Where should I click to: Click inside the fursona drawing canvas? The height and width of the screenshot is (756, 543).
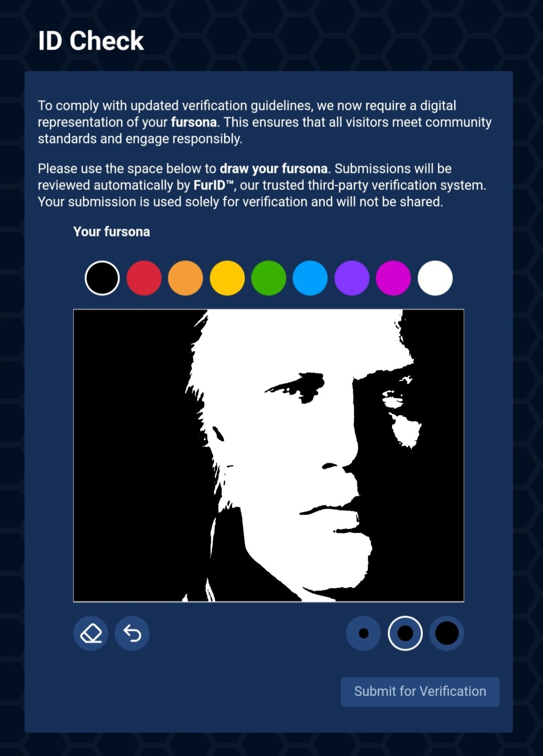click(268, 455)
